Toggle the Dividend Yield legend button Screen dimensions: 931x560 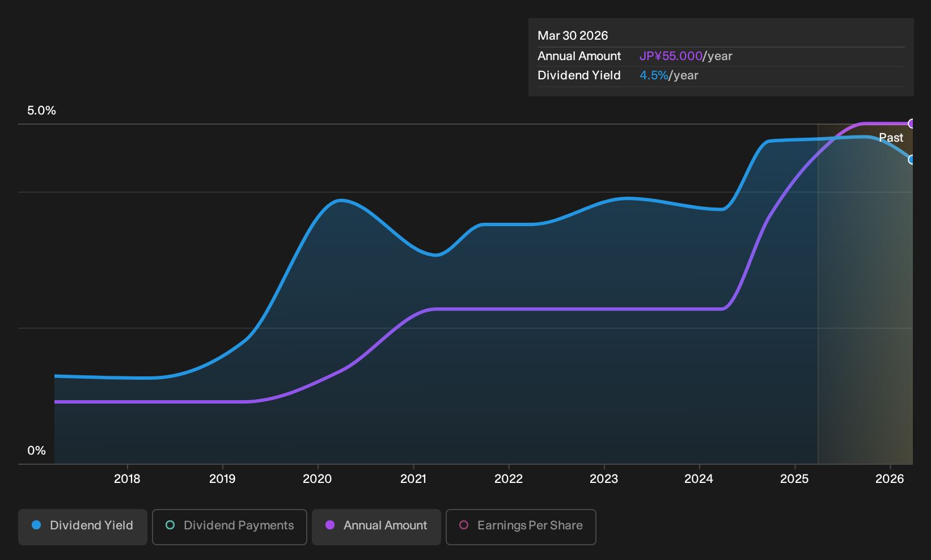(x=83, y=527)
